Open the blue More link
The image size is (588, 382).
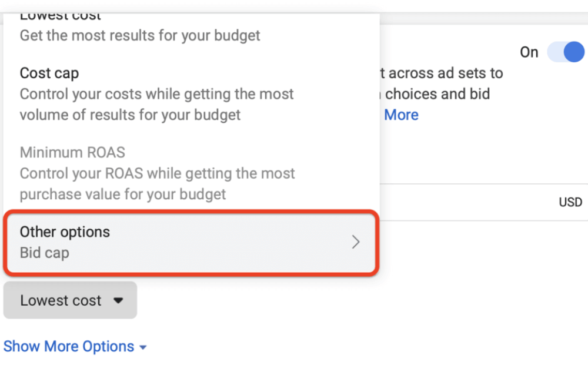pos(401,115)
